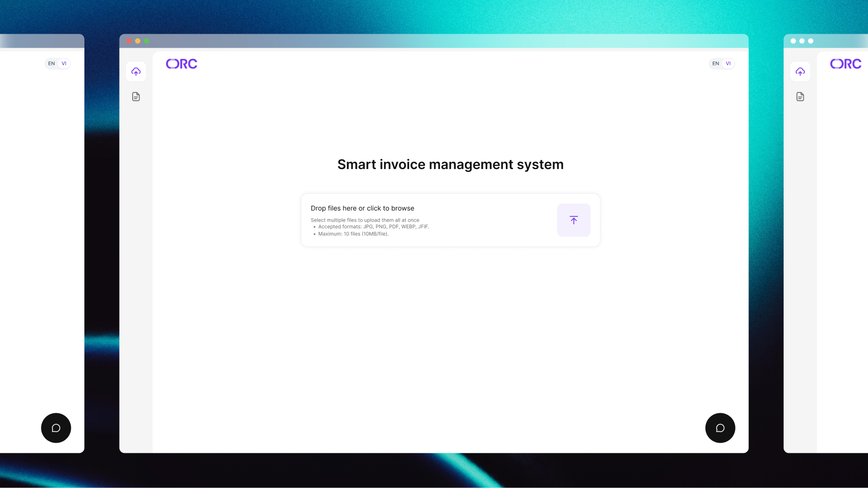Click the cloud upload icon in the right window
868x488 pixels.
[800, 72]
